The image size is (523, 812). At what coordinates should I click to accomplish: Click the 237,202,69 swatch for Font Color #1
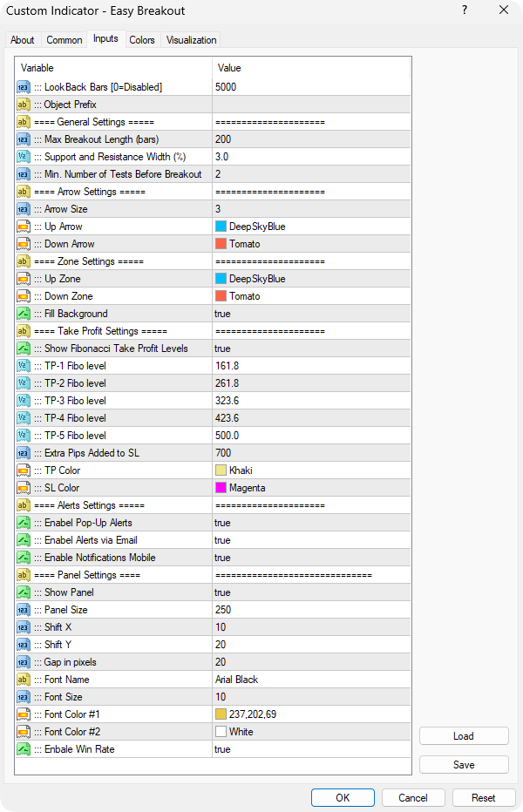click(x=221, y=714)
